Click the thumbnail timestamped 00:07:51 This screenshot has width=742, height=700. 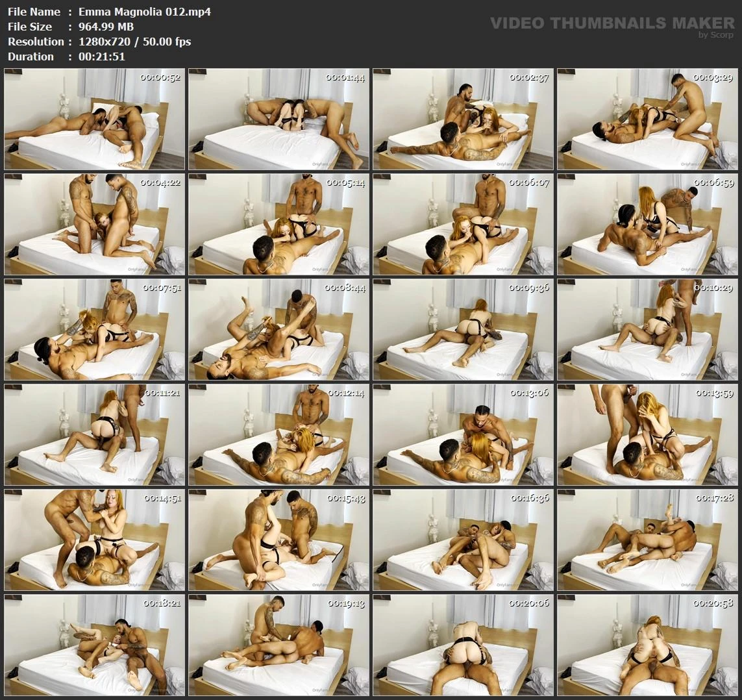[95, 330]
